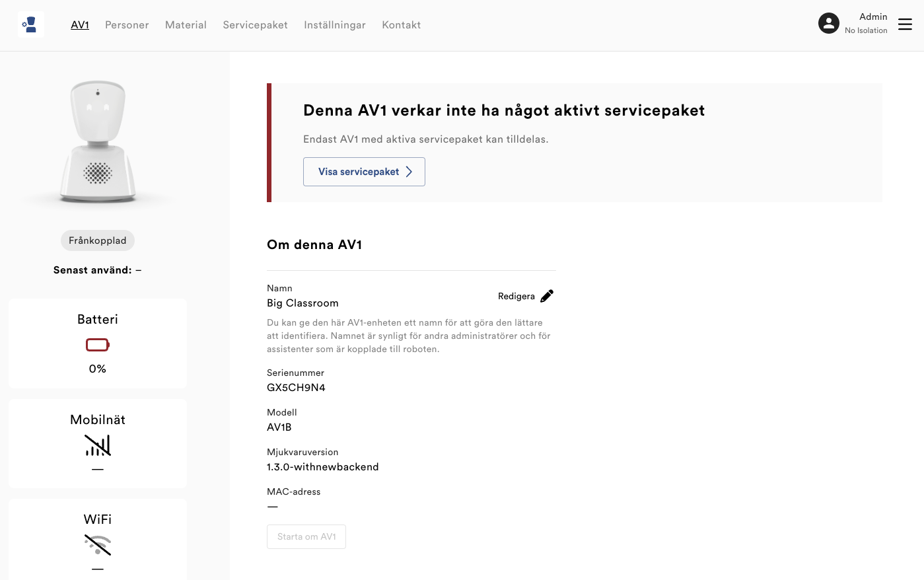
Task: Click the pencil edit icon beside Redigera
Action: tap(547, 296)
